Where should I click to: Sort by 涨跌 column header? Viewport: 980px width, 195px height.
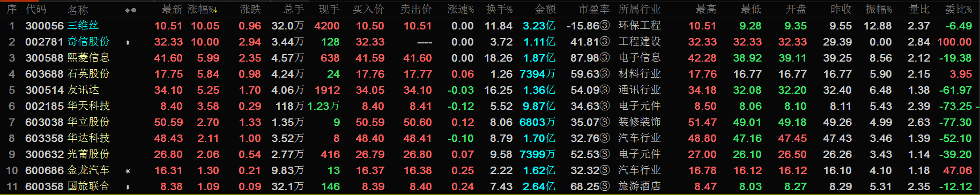[250, 10]
